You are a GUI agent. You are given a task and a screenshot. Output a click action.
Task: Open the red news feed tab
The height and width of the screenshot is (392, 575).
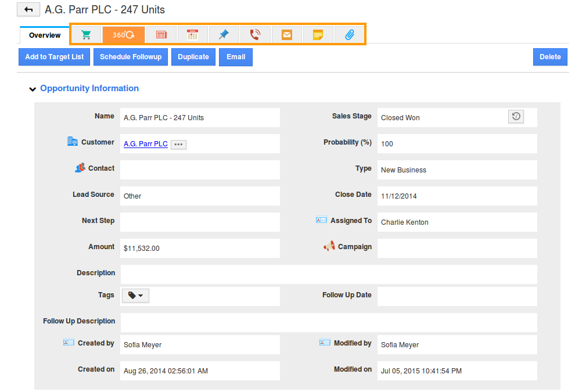coord(161,35)
